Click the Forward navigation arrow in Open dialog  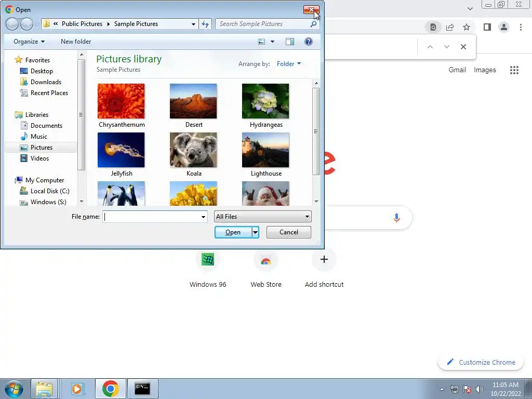pyautogui.click(x=26, y=24)
